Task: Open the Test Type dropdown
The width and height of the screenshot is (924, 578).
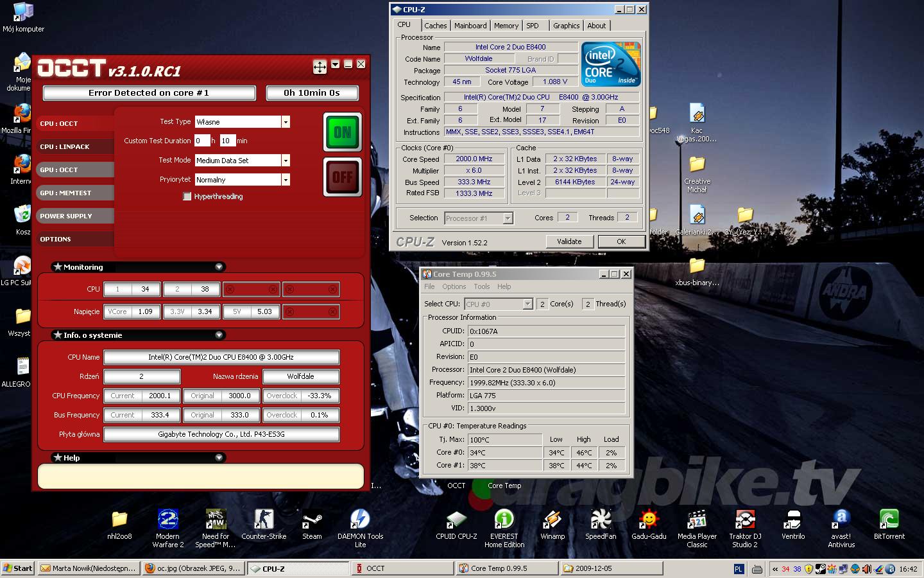Action: click(286, 122)
